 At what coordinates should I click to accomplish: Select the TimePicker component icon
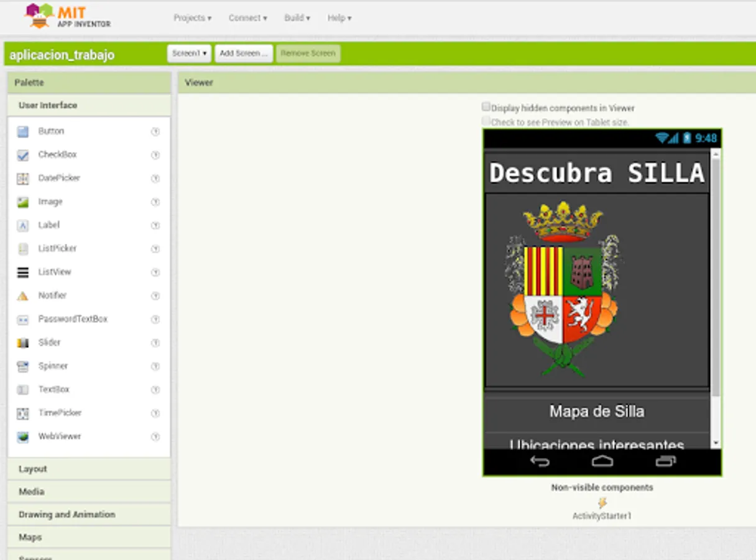pyautogui.click(x=23, y=413)
